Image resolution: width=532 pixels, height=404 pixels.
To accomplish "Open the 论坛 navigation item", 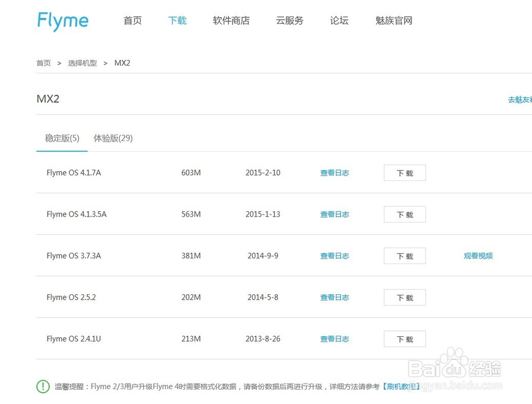I will 338,20.
